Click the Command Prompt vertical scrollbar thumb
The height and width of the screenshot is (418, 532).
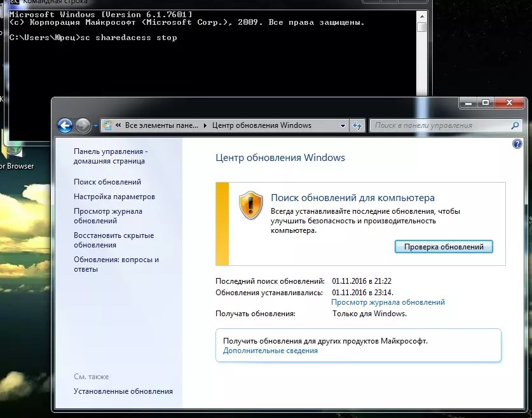pos(421,27)
